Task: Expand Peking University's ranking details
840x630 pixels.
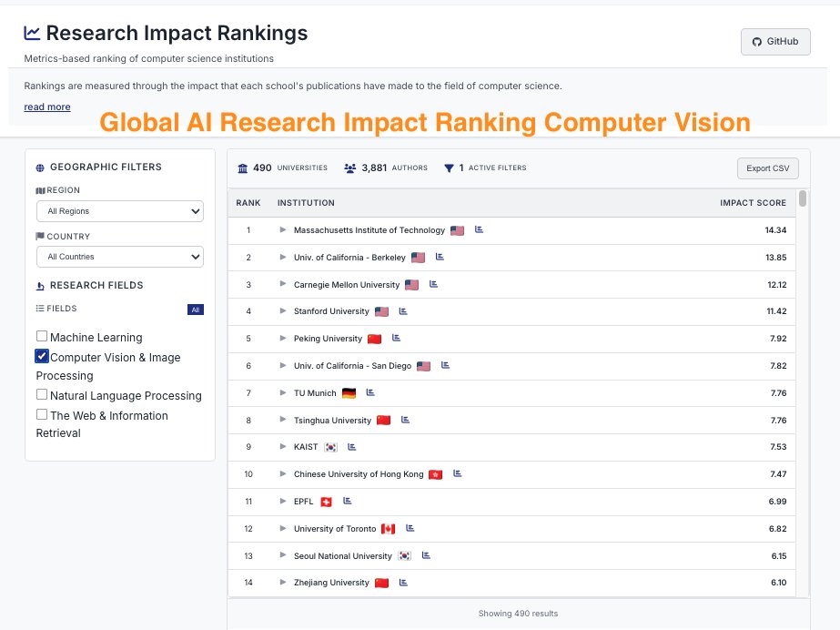Action: [282, 338]
